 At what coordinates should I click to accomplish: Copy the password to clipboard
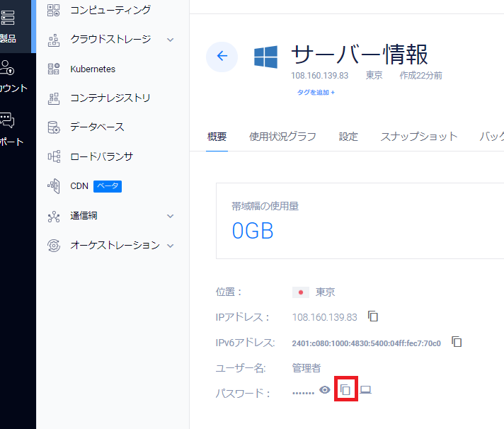pos(345,389)
